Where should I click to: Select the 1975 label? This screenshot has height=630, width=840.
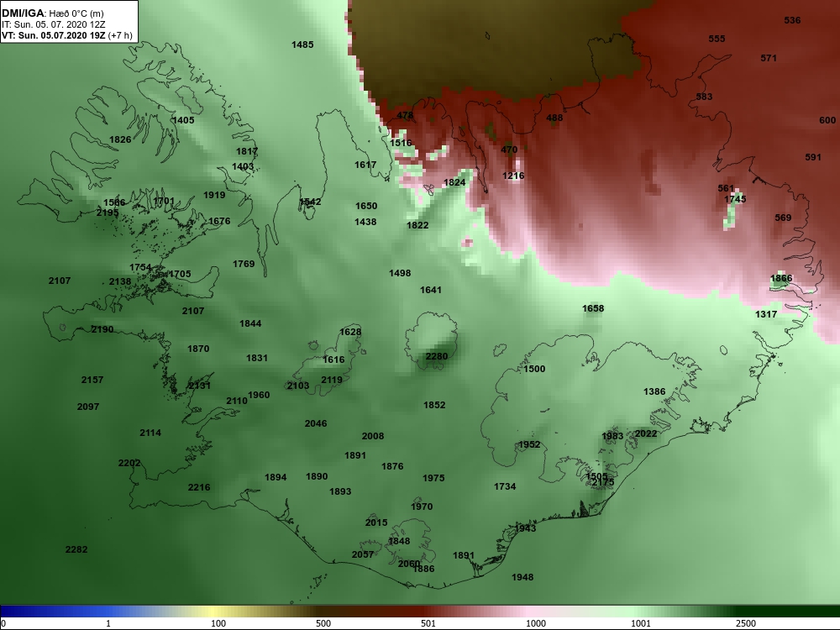433,478
